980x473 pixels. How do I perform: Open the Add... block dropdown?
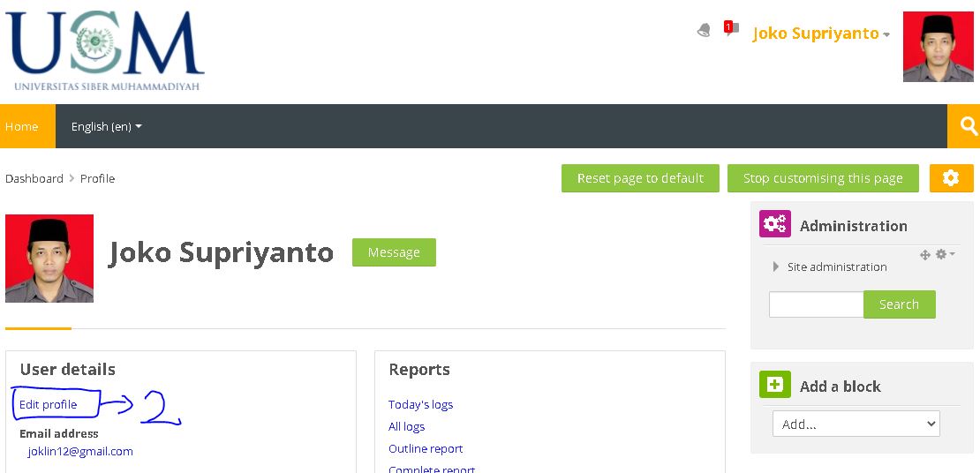[x=856, y=424]
